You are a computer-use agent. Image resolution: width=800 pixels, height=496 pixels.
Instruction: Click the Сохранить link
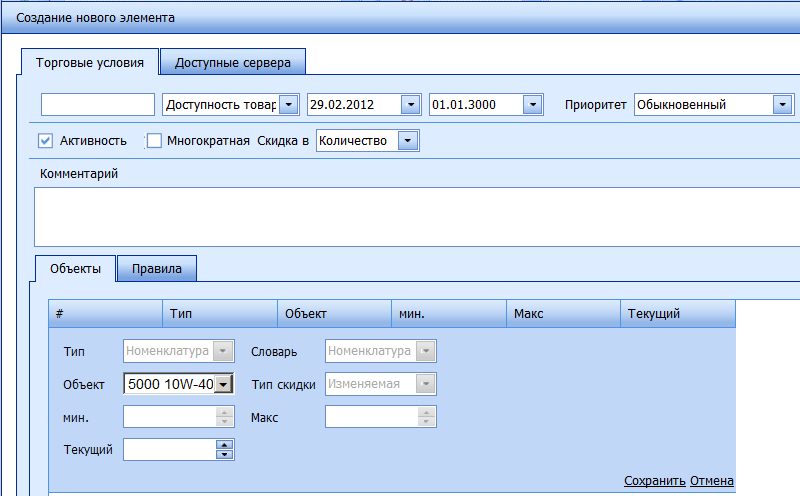click(x=655, y=481)
